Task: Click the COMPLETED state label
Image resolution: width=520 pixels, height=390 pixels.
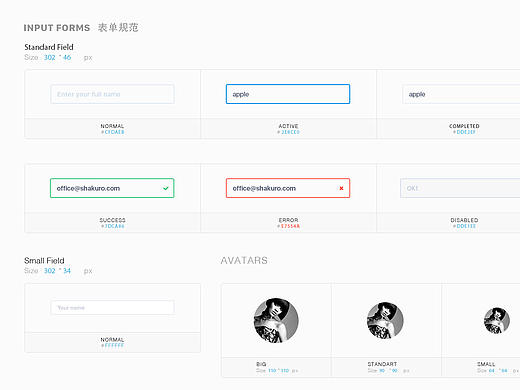Action: pyautogui.click(x=464, y=126)
